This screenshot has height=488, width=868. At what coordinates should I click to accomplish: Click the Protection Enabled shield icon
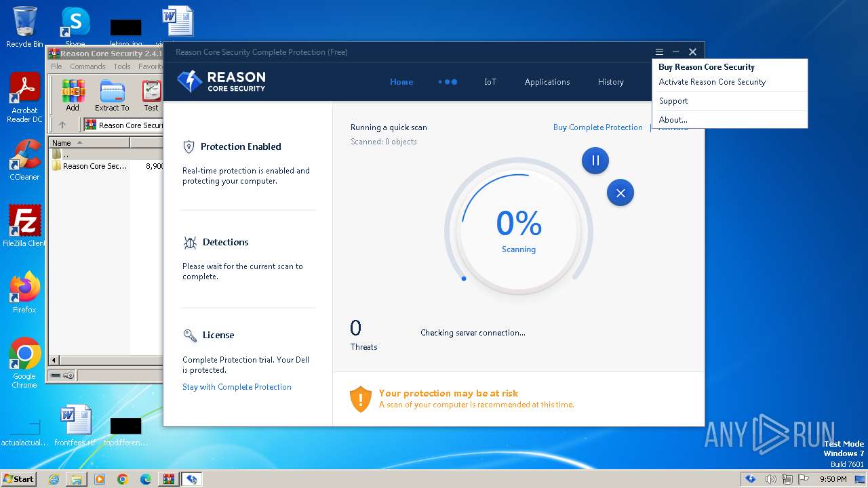(x=189, y=146)
